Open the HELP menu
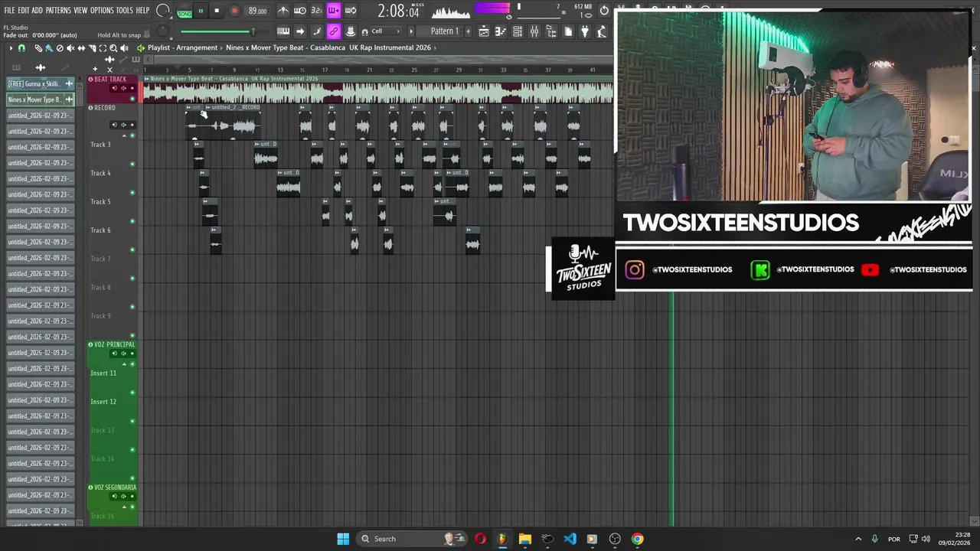The height and width of the screenshot is (551, 980). point(142,10)
